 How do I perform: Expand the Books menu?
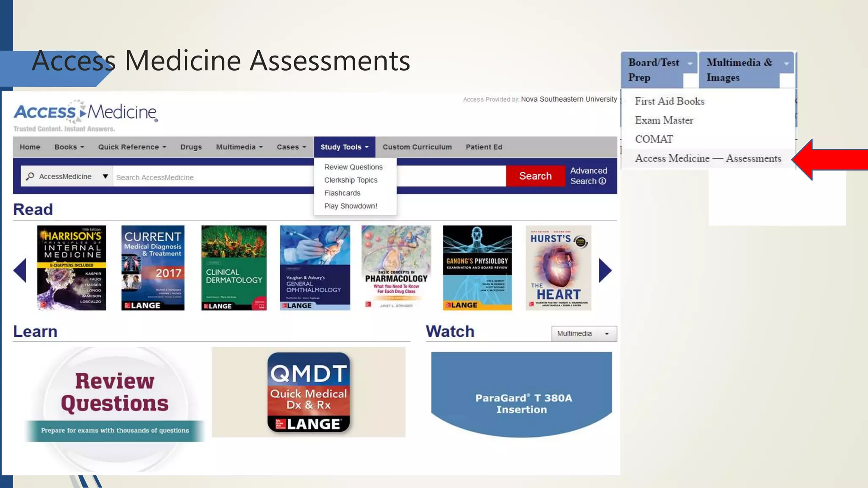pyautogui.click(x=69, y=147)
